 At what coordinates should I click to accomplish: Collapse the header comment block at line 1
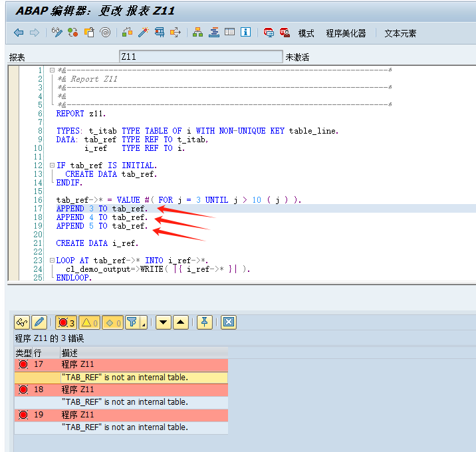click(x=52, y=70)
